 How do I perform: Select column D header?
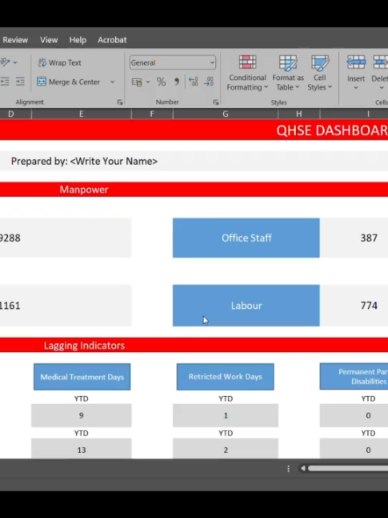point(15,114)
